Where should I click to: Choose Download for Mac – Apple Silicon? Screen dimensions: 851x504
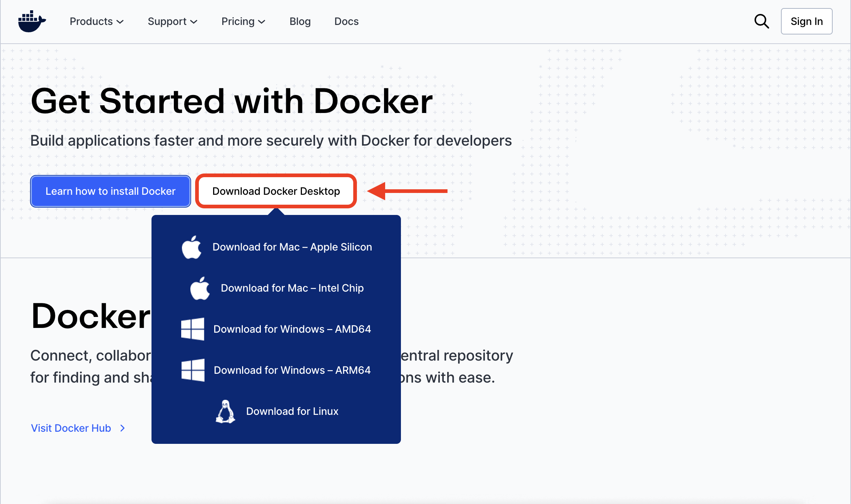[277, 247]
